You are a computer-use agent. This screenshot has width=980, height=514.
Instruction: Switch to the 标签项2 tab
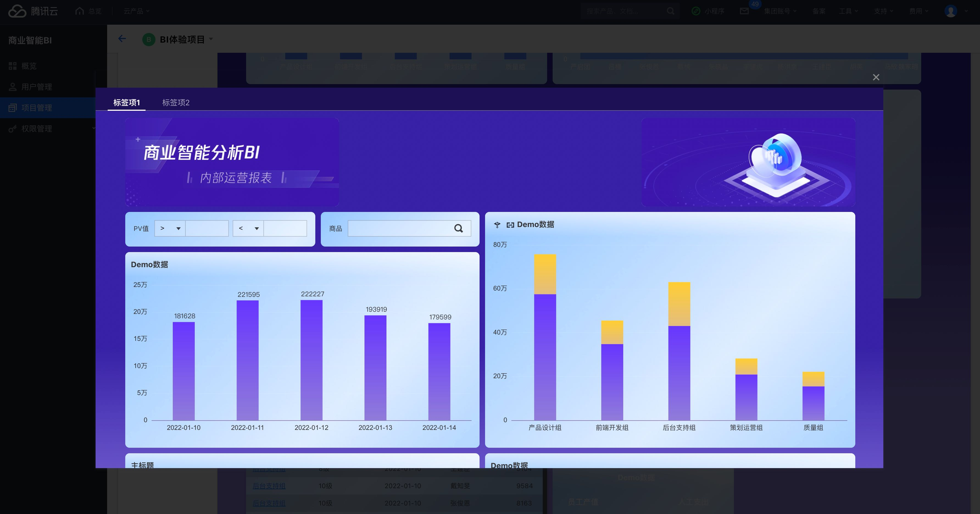click(176, 103)
